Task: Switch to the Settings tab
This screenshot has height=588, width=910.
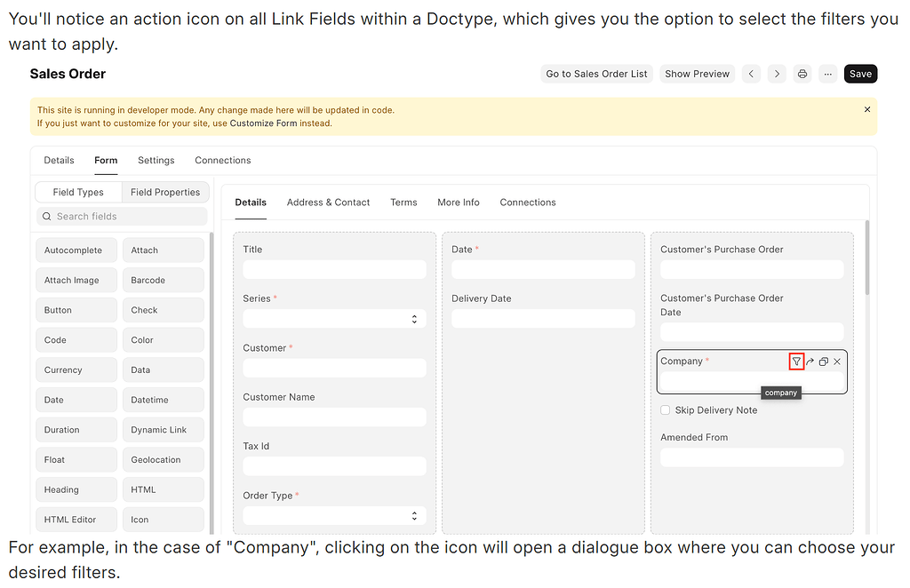Action: pos(156,160)
